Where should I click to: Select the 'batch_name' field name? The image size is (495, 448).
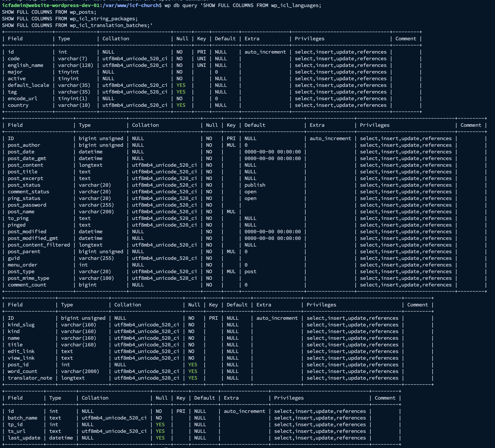(x=23, y=418)
